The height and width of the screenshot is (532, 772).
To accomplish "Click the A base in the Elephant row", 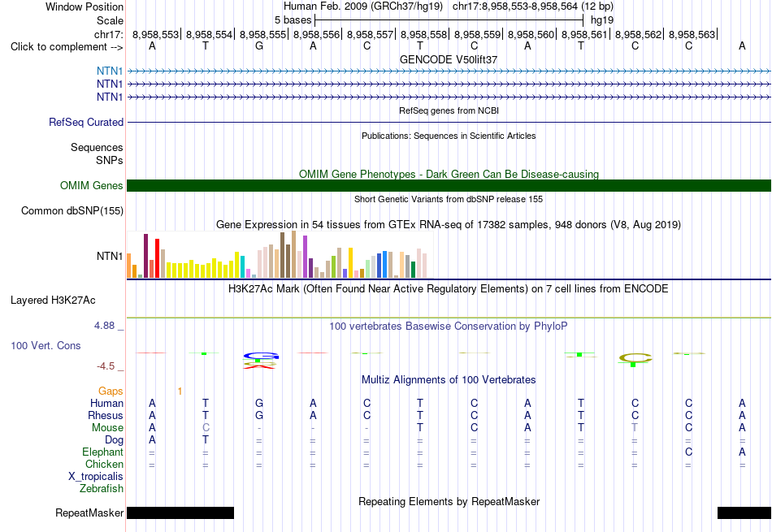I will point(742,452).
